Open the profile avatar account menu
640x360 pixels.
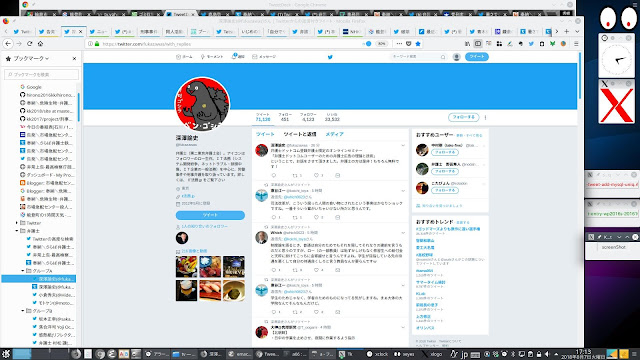[x=456, y=57]
